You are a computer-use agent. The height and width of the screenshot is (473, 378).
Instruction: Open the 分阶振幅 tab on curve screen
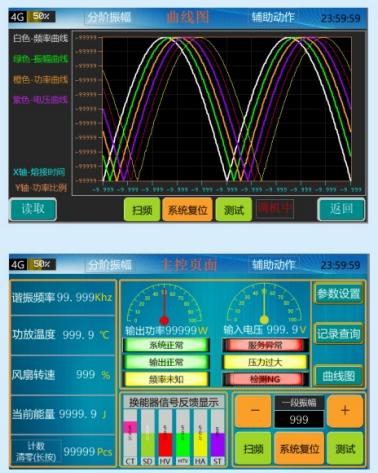[x=109, y=17]
